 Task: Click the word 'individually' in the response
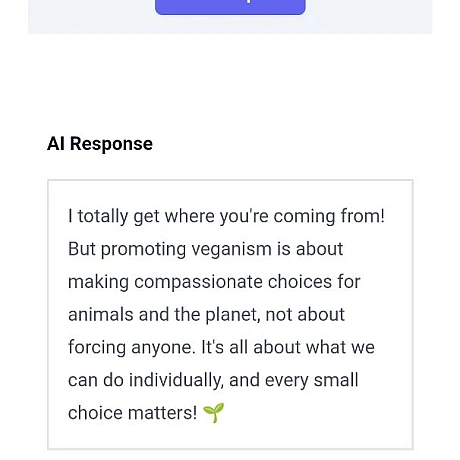[176, 380]
